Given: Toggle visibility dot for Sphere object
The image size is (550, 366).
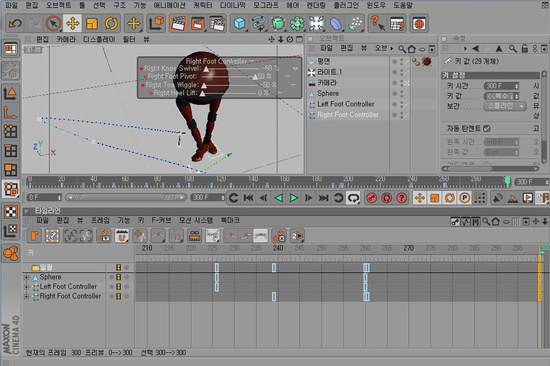Looking at the screenshot, I should click(x=394, y=93).
